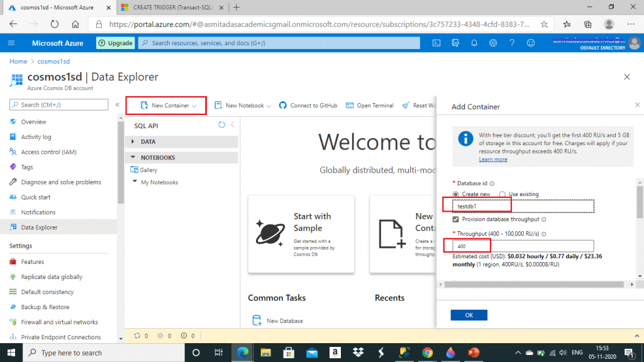This screenshot has width=644, height=362.
Task: Open Google Chrome from the taskbar
Action: (x=428, y=353)
